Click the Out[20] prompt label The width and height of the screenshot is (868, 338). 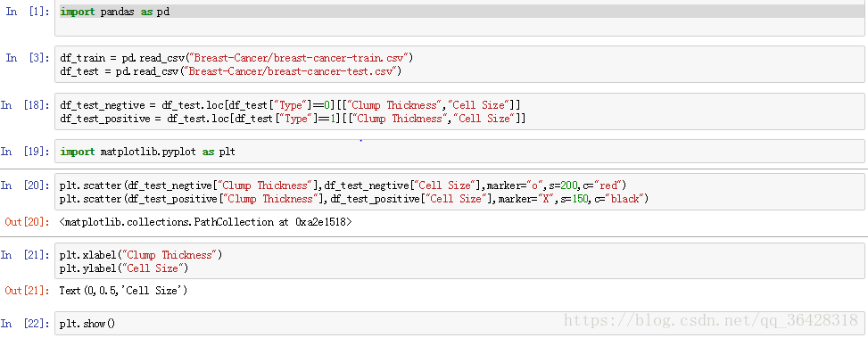(x=27, y=222)
